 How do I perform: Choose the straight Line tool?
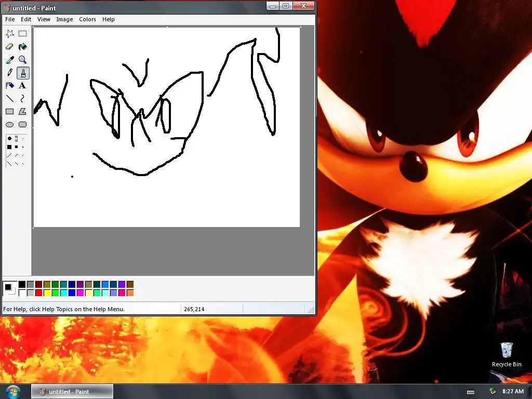click(10, 98)
